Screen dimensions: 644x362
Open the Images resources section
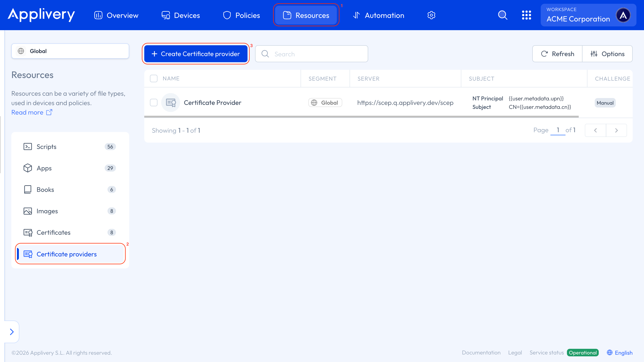(47, 211)
